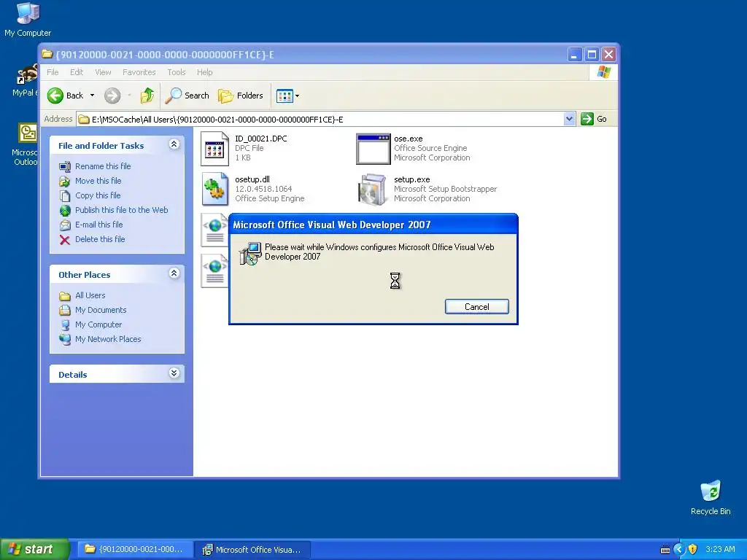Open the Recycle Bin
Image resolution: width=747 pixels, height=560 pixels.
(x=711, y=498)
